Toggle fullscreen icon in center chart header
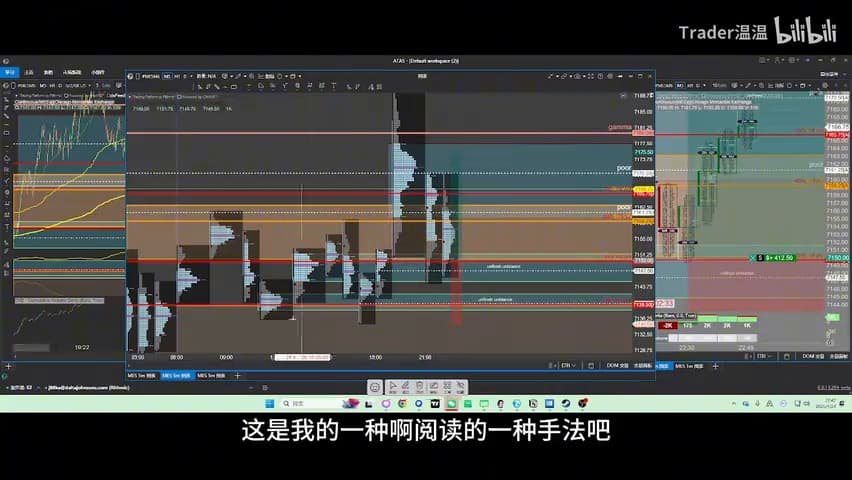Image resolution: width=852 pixels, height=480 pixels. click(x=591, y=77)
